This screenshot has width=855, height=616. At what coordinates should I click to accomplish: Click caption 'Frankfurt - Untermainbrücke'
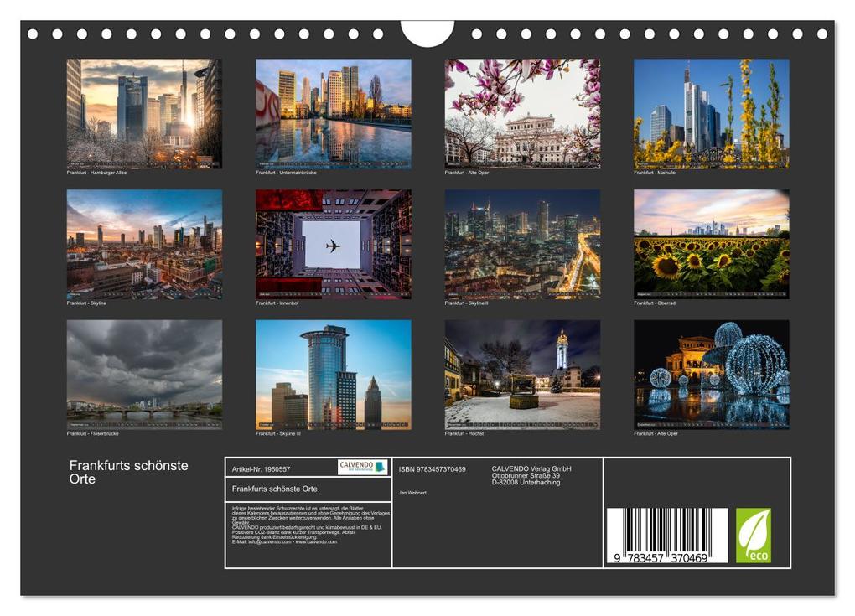click(x=286, y=173)
